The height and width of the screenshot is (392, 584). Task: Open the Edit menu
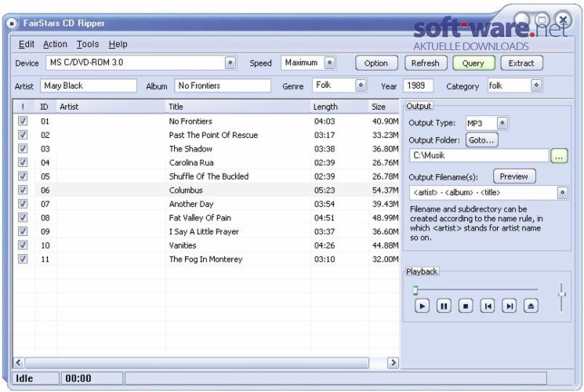(x=27, y=45)
